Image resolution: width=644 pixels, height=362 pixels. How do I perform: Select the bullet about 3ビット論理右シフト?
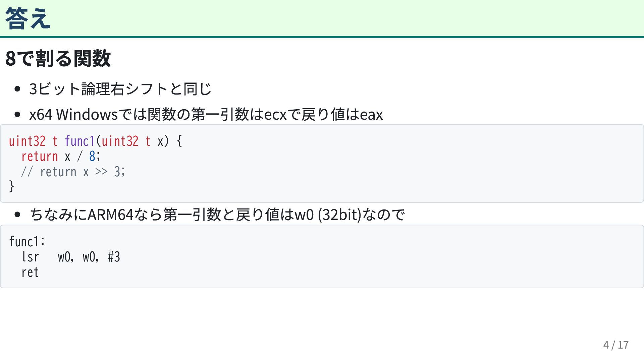click(x=120, y=89)
